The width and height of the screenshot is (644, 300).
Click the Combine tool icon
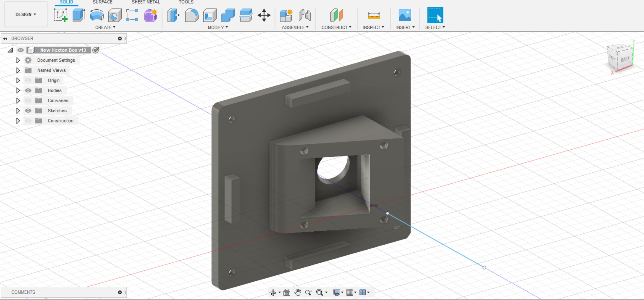point(228,15)
